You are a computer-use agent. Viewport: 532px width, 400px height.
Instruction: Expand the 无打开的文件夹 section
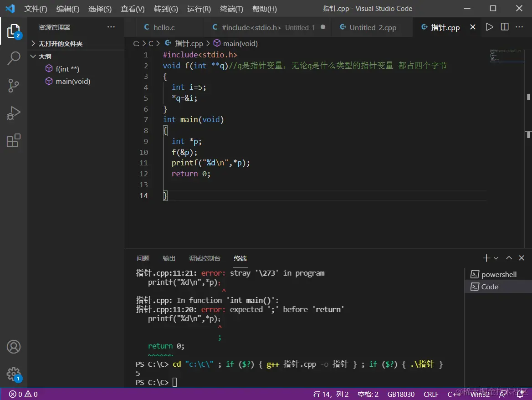(x=76, y=43)
